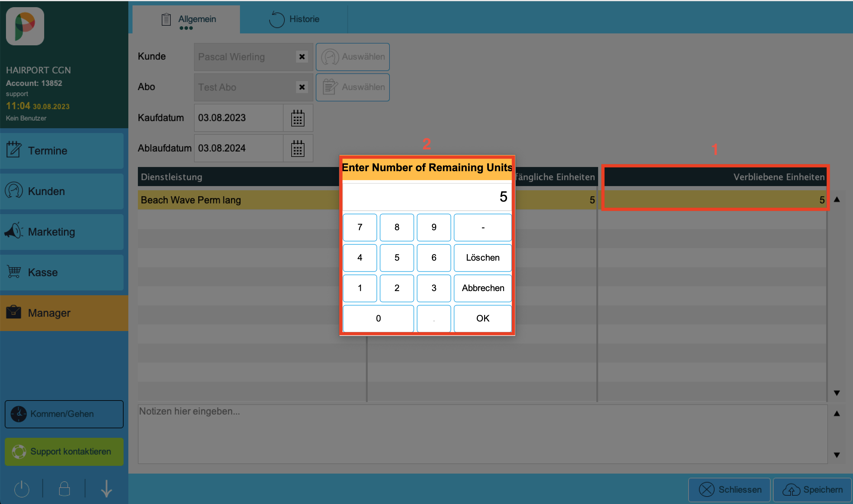The image size is (853, 504).
Task: Click the Notizen hier eingeben text area
Action: coord(483,434)
